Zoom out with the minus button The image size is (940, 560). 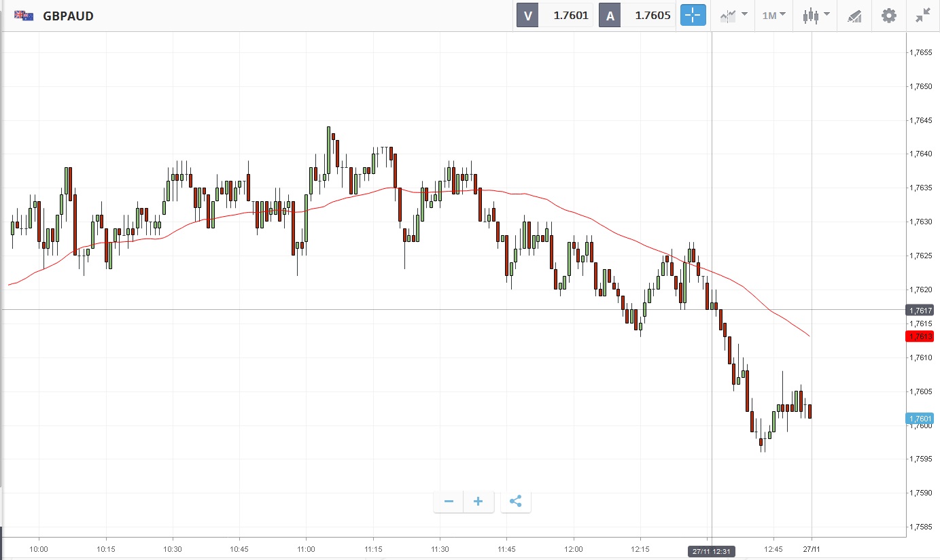coord(449,502)
